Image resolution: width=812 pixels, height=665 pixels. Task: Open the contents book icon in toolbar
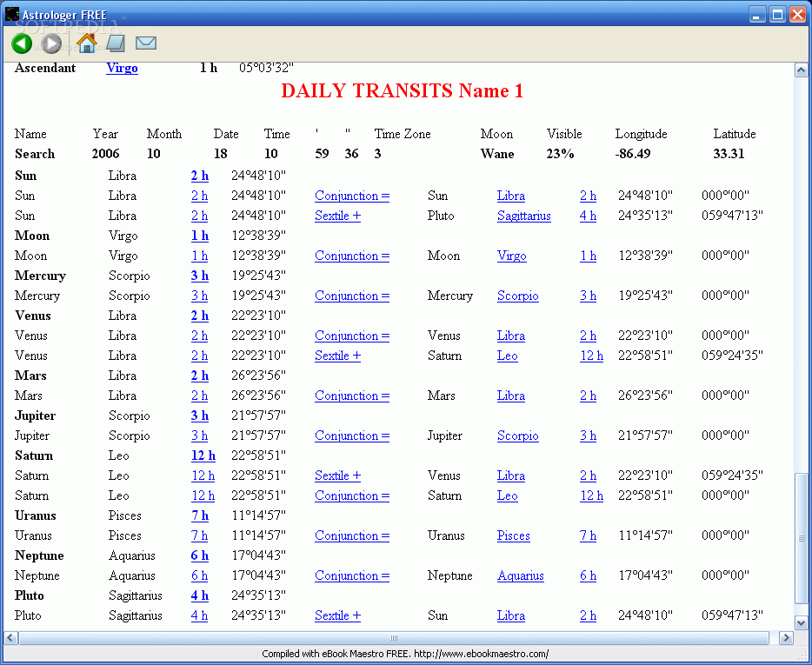[x=116, y=43]
